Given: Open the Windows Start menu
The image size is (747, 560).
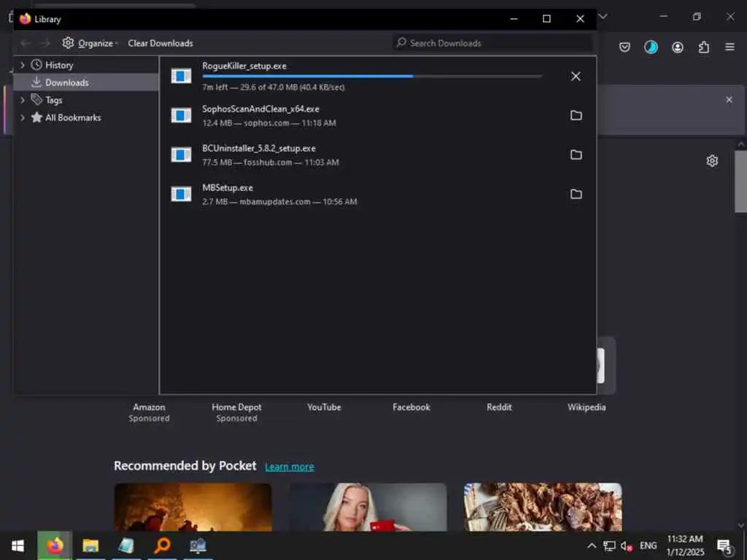Looking at the screenshot, I should pyautogui.click(x=18, y=545).
